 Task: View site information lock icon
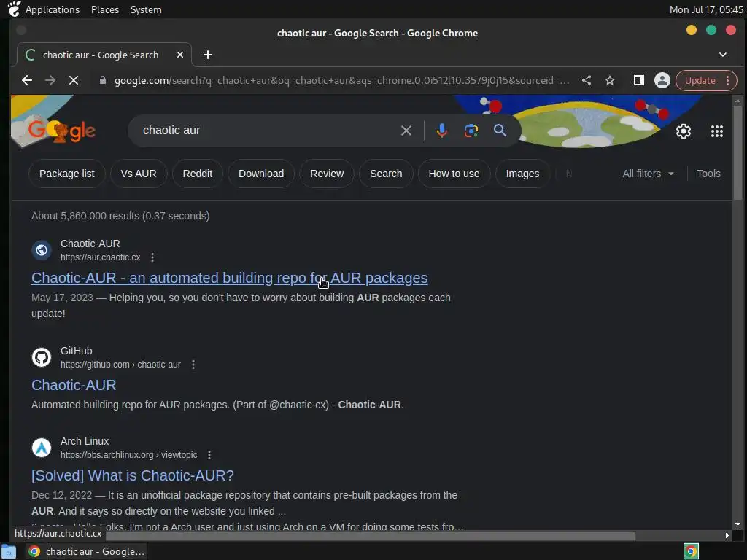tap(102, 80)
